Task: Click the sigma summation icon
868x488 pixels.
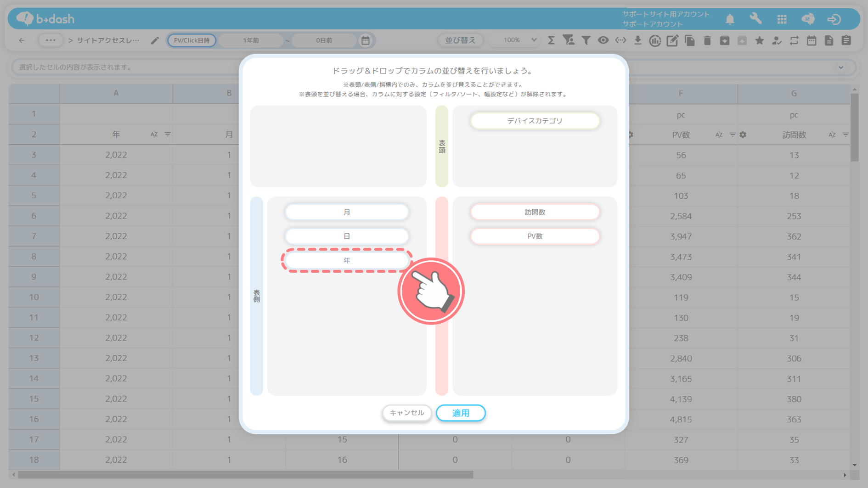Action: tap(551, 40)
